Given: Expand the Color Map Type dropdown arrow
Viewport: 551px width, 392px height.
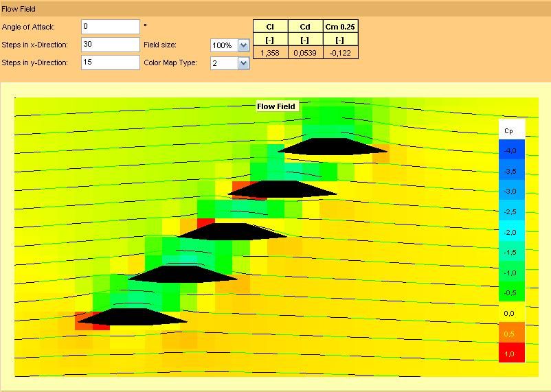Looking at the screenshot, I should coord(243,63).
